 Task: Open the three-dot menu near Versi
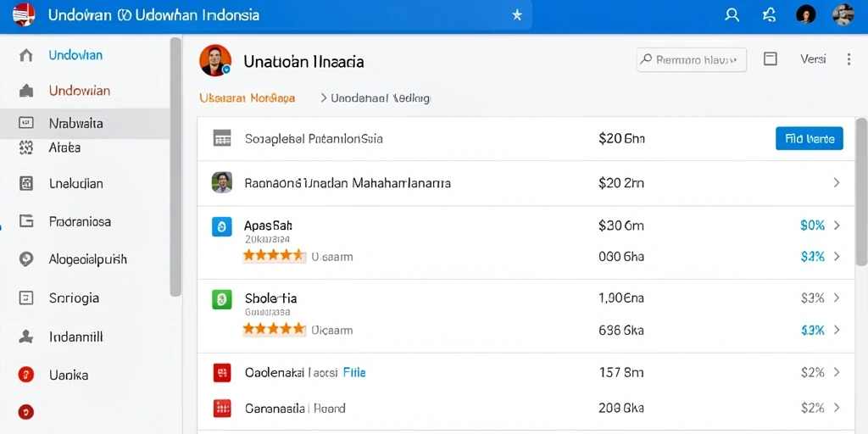tap(849, 59)
